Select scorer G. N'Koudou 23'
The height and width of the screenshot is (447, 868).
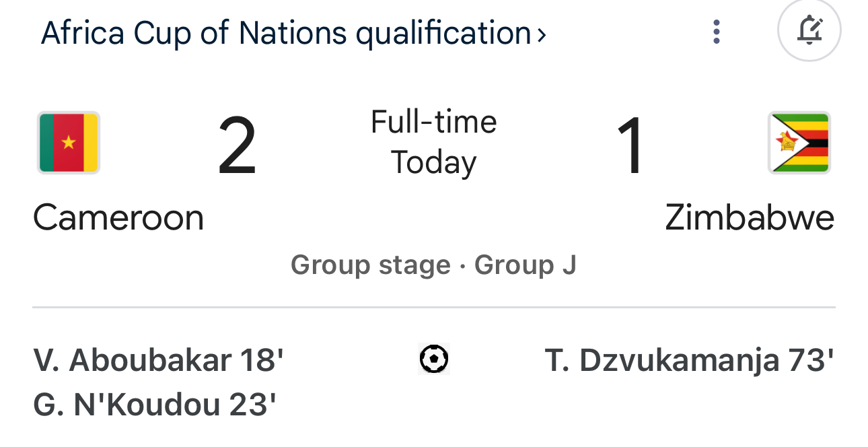click(x=155, y=405)
